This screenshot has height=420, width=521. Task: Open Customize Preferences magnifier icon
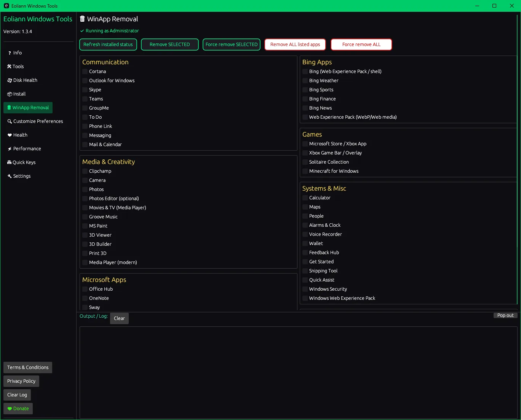(10, 121)
